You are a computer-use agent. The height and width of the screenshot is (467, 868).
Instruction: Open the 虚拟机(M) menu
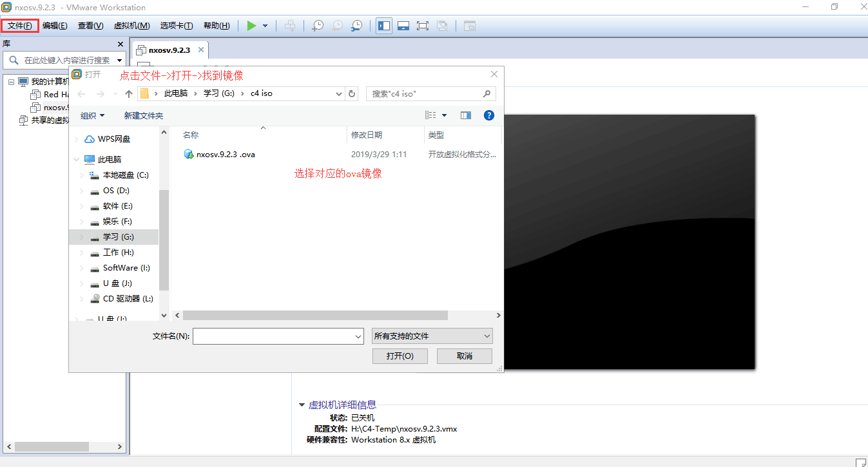point(131,26)
